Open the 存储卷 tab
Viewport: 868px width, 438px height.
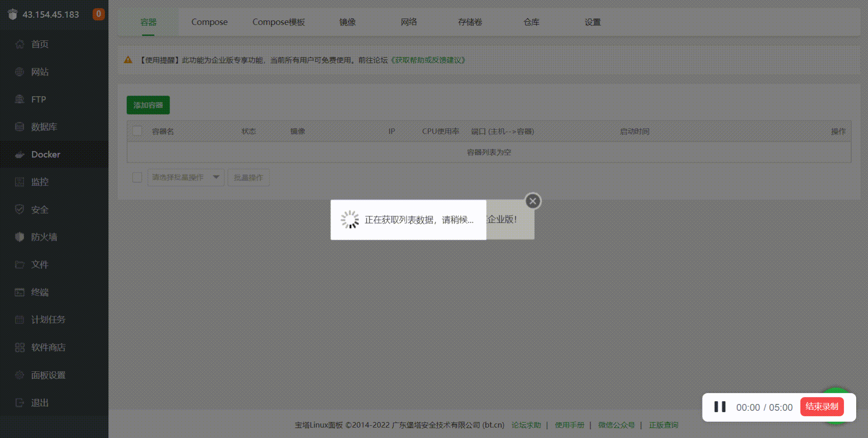click(470, 22)
